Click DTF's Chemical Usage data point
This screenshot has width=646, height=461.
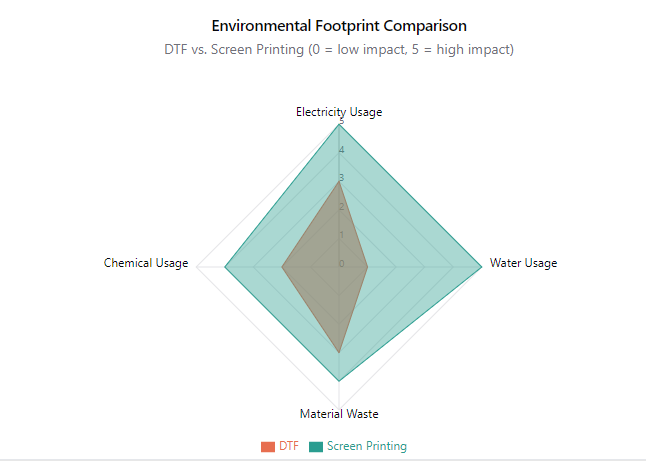point(282,266)
